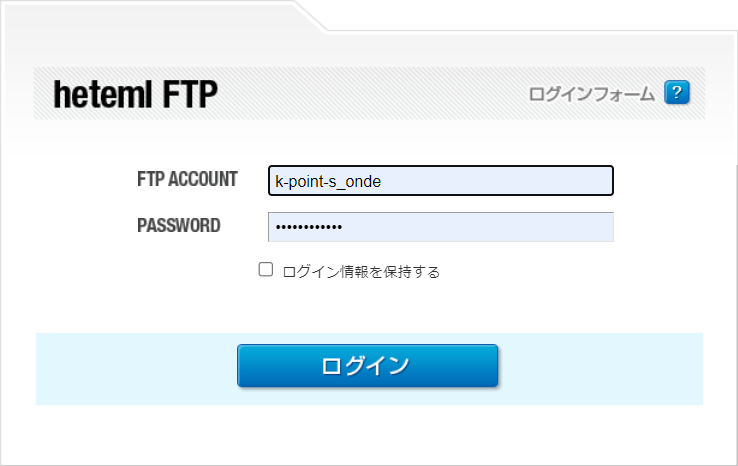Click the k-point-s_onde account text
Screen dimensions: 738x466
click(328, 181)
